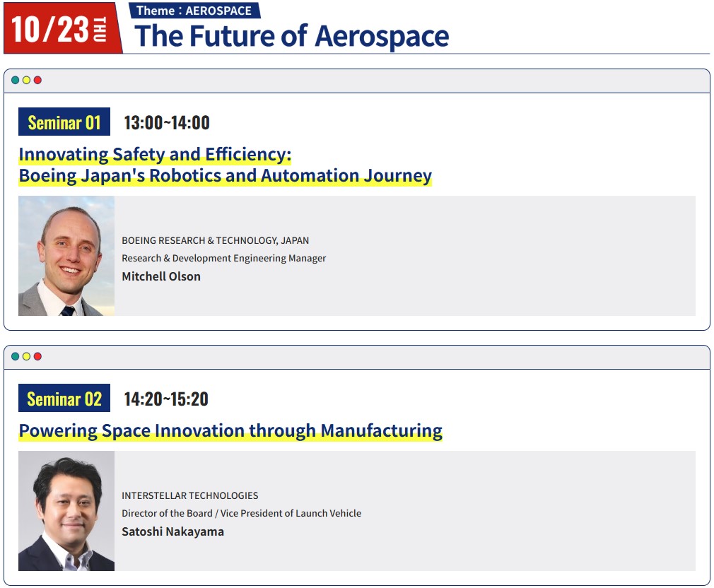Viewport: 714px width, 588px height.
Task: Open the Innovating Safety and Efficiency title
Action: pos(155,154)
